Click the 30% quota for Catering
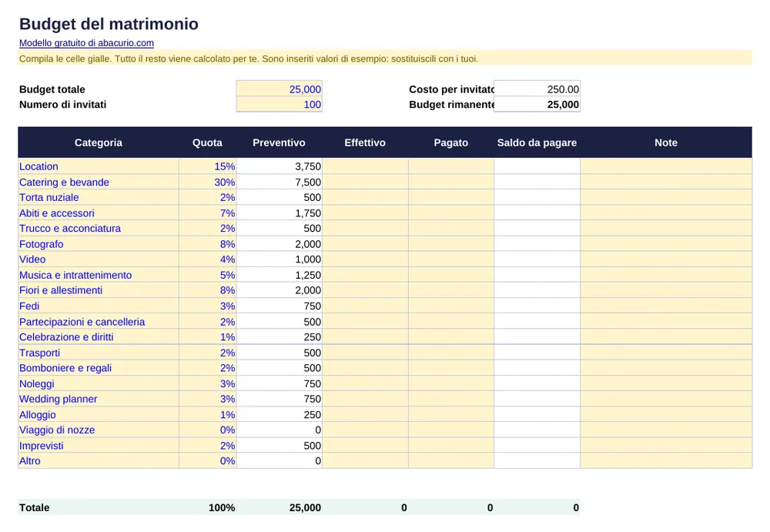 (x=207, y=182)
